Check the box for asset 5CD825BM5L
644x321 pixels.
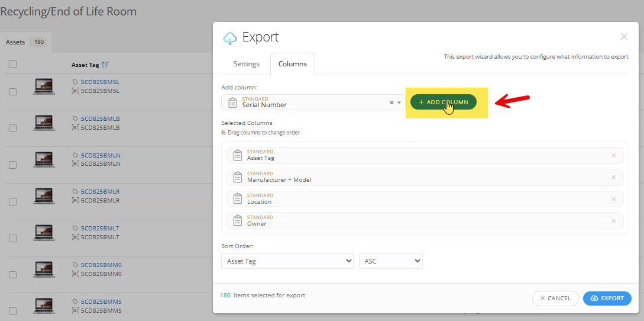pyautogui.click(x=12, y=92)
